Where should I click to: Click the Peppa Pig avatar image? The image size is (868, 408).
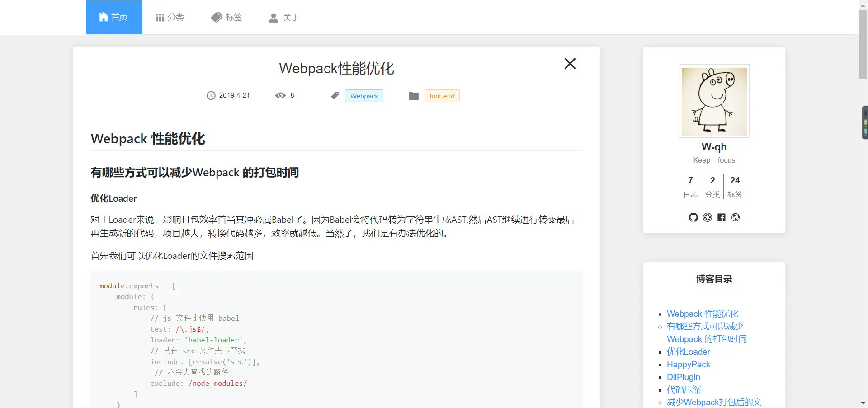tap(714, 101)
